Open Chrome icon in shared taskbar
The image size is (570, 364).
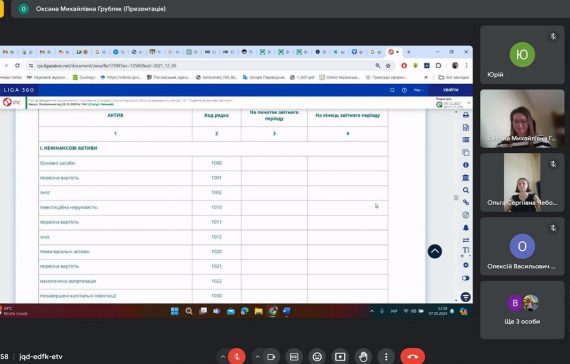tap(273, 311)
